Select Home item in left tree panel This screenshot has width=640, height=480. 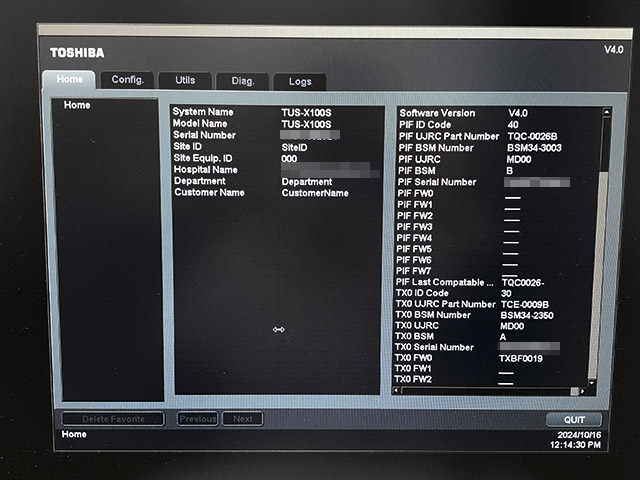point(77,105)
